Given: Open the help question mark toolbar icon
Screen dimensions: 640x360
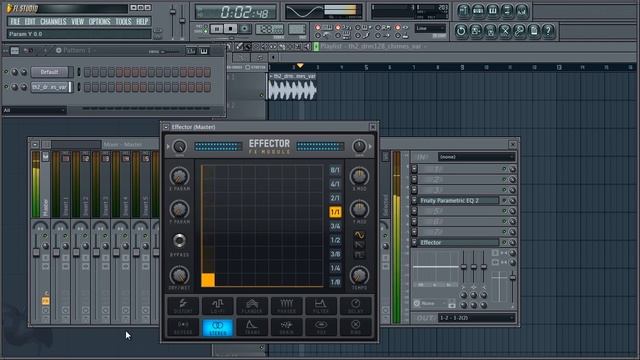Looking at the screenshot, I should click(x=548, y=31).
